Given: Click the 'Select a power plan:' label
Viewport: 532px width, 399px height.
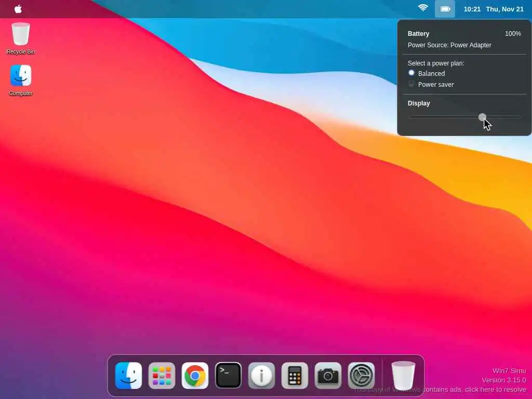Looking at the screenshot, I should 436,63.
